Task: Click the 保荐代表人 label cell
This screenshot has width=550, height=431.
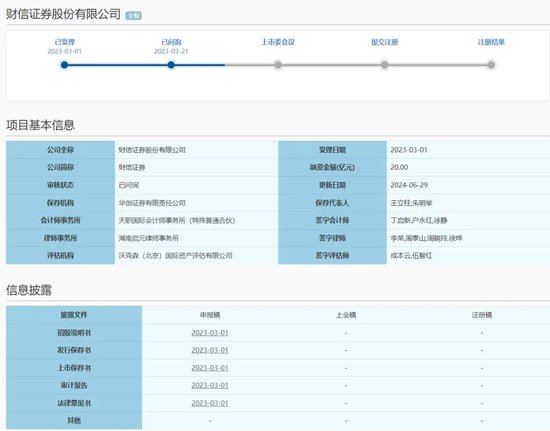Action: [332, 203]
